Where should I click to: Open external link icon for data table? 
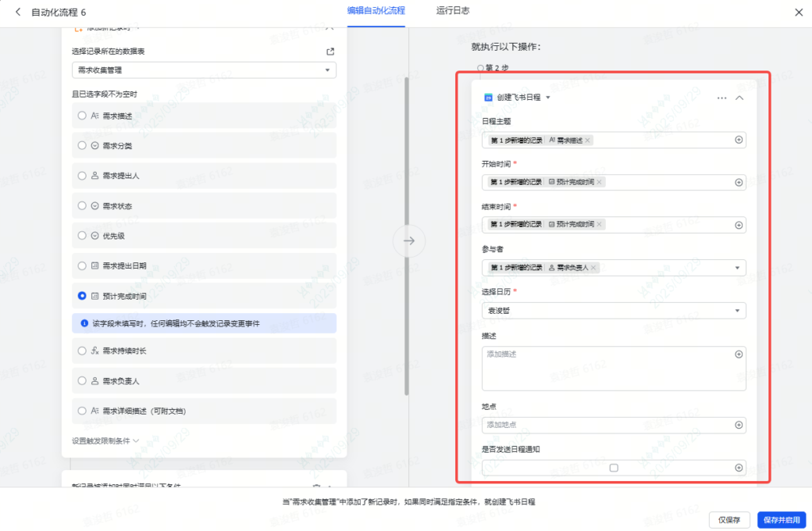330,52
